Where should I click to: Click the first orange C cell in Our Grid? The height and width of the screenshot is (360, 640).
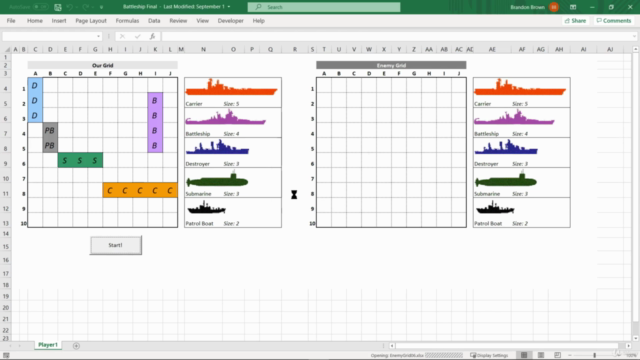(x=110, y=190)
